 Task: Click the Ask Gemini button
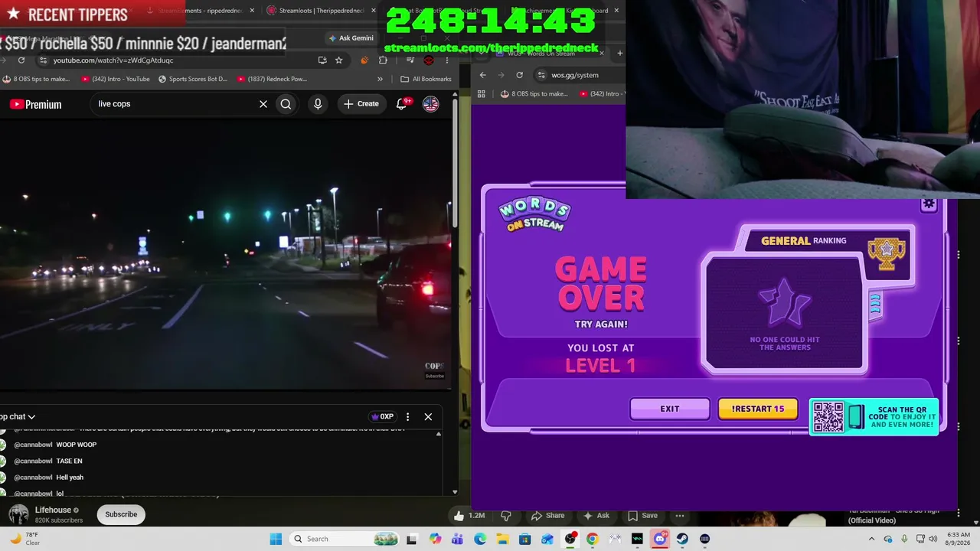pos(351,38)
